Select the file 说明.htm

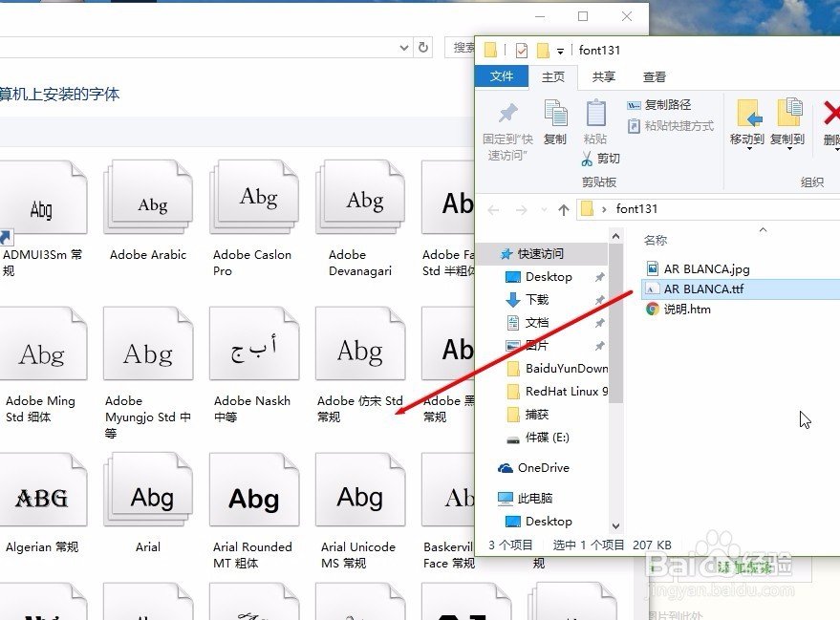(678, 309)
